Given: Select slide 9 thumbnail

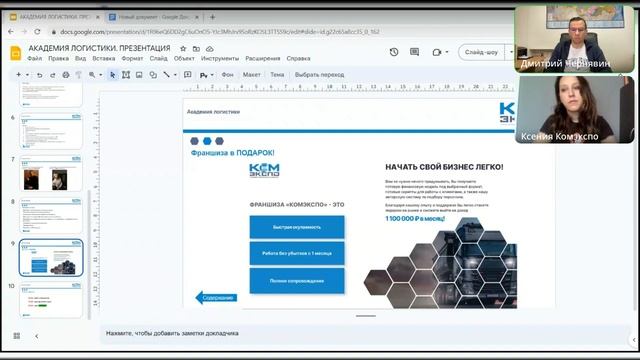Looking at the screenshot, I should pos(51,258).
